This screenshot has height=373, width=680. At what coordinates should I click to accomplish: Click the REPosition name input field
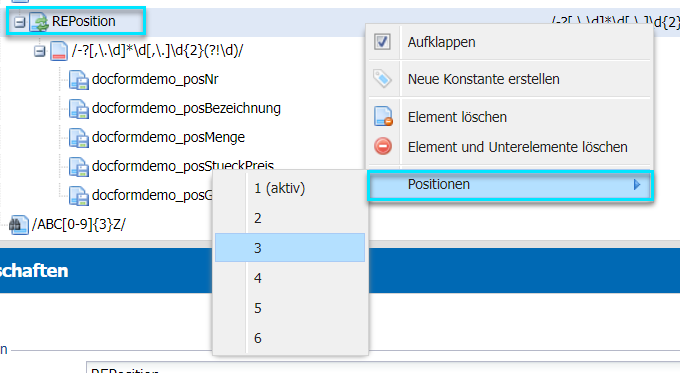(x=383, y=367)
